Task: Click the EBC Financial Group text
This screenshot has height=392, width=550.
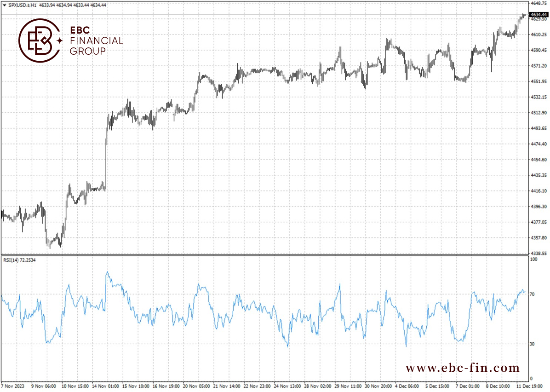Action: click(97, 40)
